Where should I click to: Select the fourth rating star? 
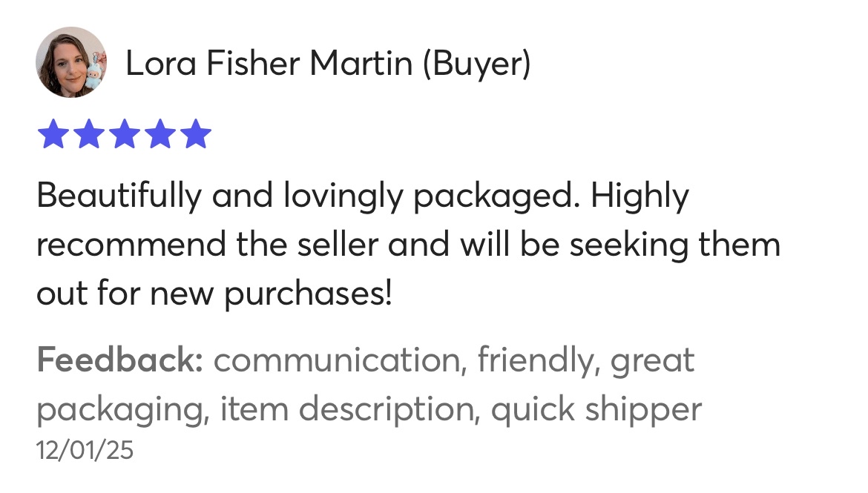click(x=160, y=136)
